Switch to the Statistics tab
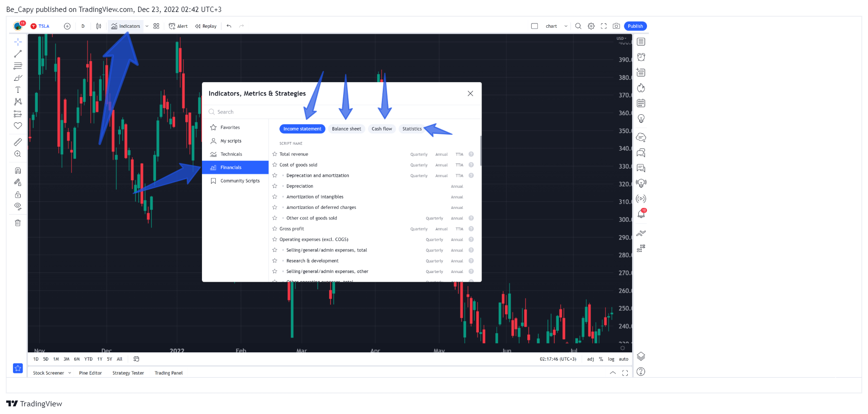The height and width of the screenshot is (414, 868). pos(412,129)
